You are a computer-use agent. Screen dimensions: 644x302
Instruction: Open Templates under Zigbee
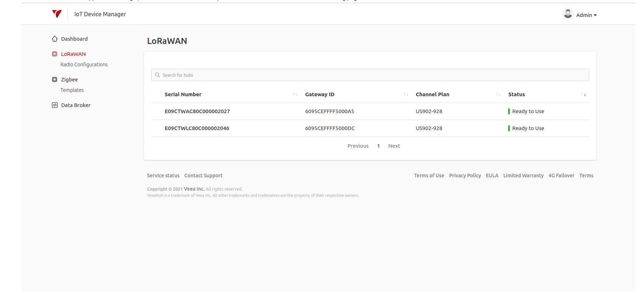72,90
